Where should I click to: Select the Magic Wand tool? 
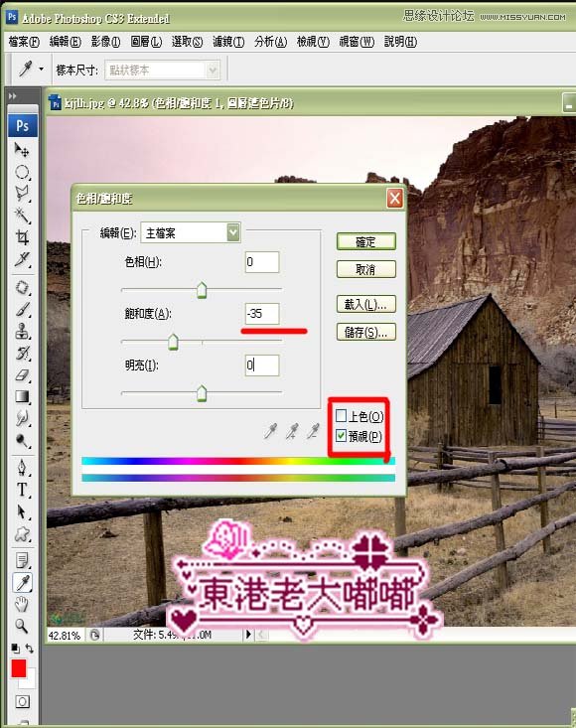tap(21, 216)
